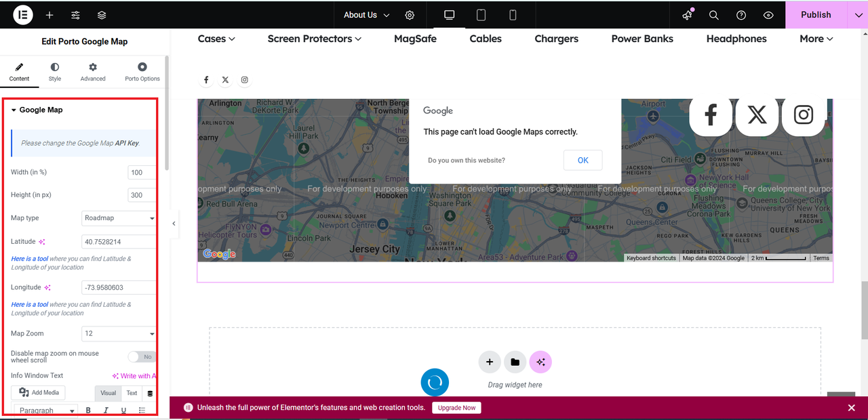Expand the More menu
Screen dimensions: 868x420
click(816, 39)
